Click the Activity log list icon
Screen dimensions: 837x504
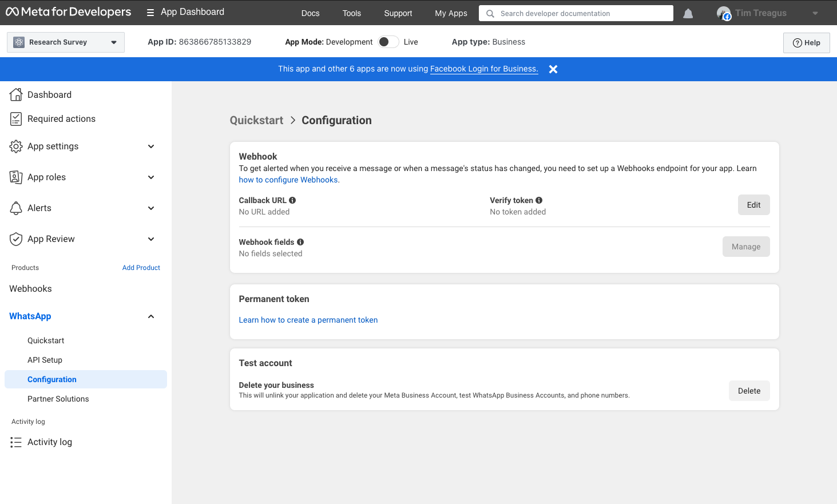[16, 442]
